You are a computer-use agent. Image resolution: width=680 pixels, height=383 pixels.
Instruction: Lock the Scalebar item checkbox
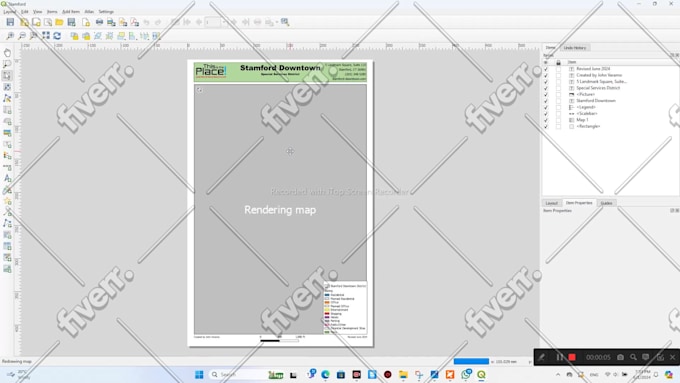click(x=559, y=114)
